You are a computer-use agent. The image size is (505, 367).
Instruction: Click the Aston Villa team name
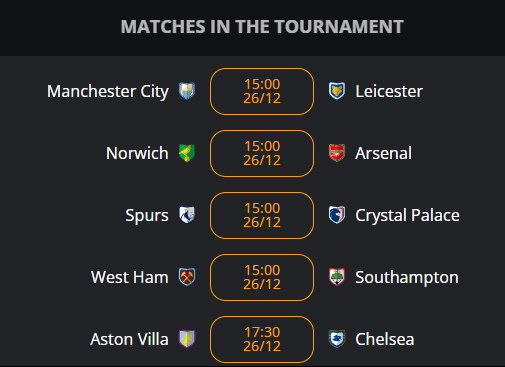(x=129, y=339)
